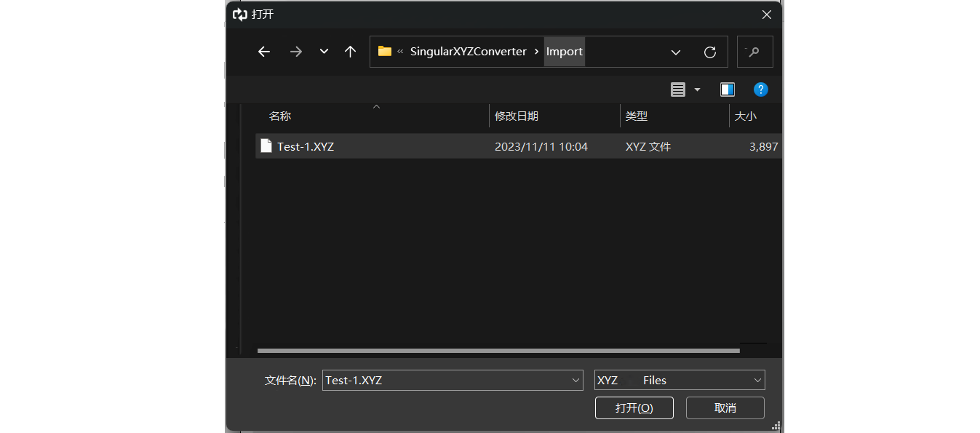Open the view options dropdown arrow

[697, 90]
